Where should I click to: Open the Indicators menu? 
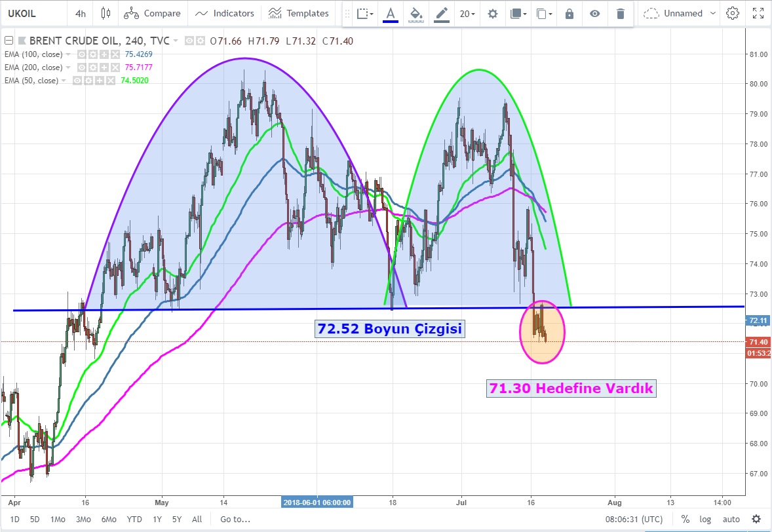[225, 13]
